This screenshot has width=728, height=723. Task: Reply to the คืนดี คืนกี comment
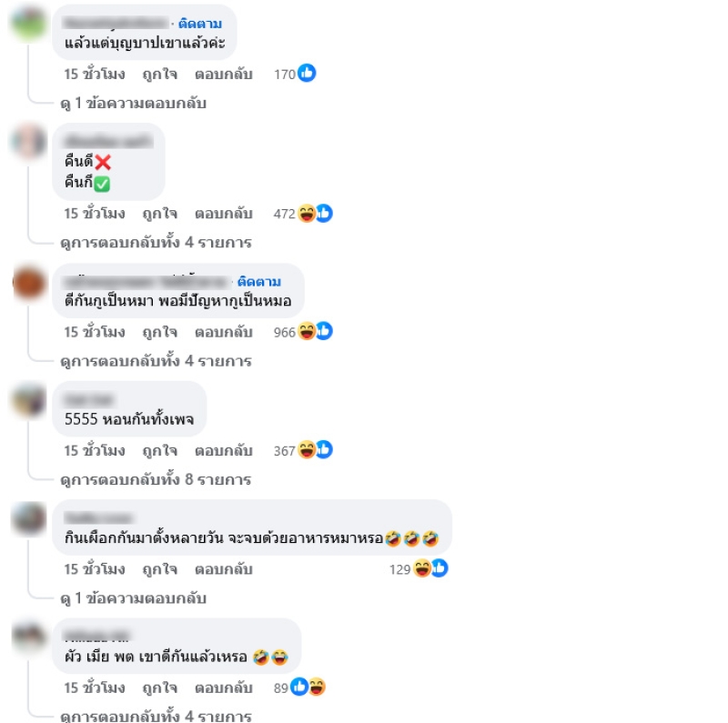tap(223, 214)
